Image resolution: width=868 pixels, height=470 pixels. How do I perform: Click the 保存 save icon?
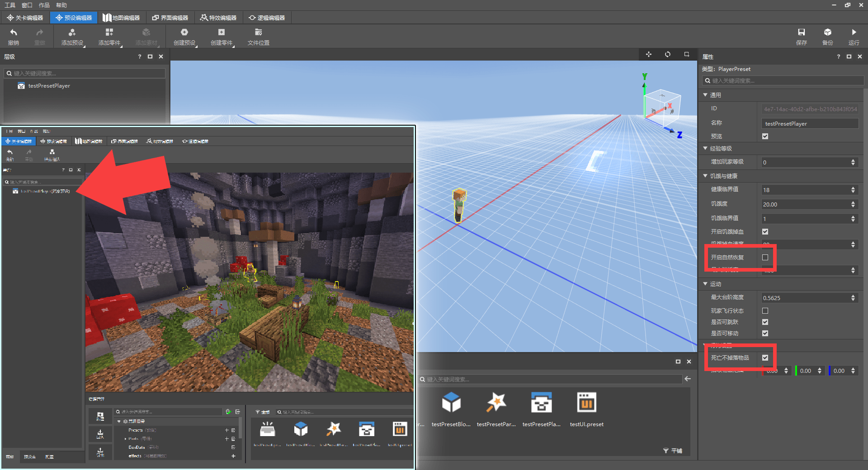coord(801,33)
